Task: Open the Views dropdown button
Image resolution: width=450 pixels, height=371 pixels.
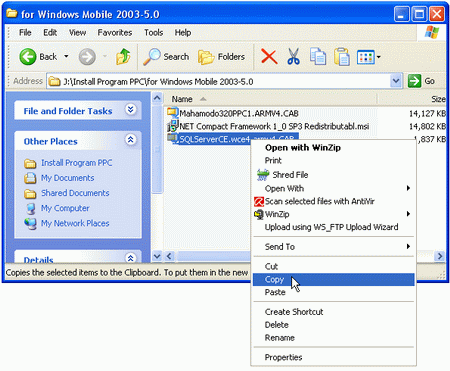Action: 369,57
